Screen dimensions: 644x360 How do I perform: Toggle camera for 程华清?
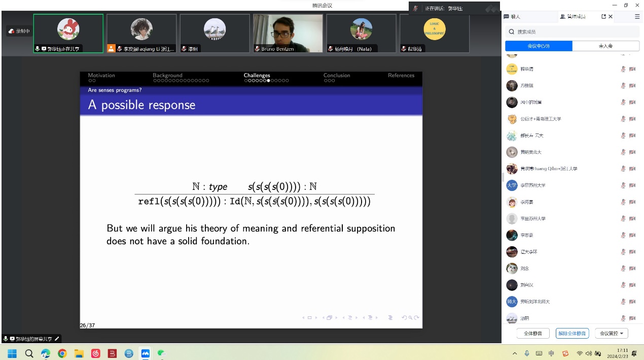point(632,69)
